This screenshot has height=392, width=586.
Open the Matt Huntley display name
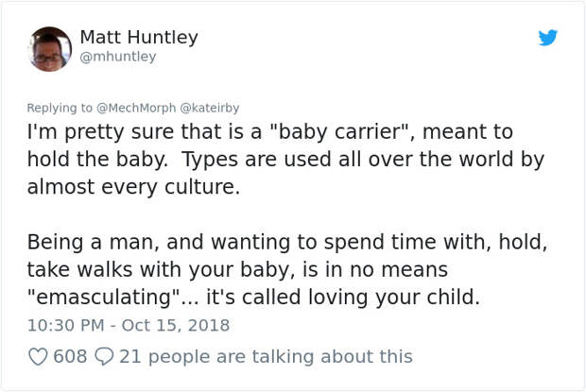pyautogui.click(x=139, y=38)
